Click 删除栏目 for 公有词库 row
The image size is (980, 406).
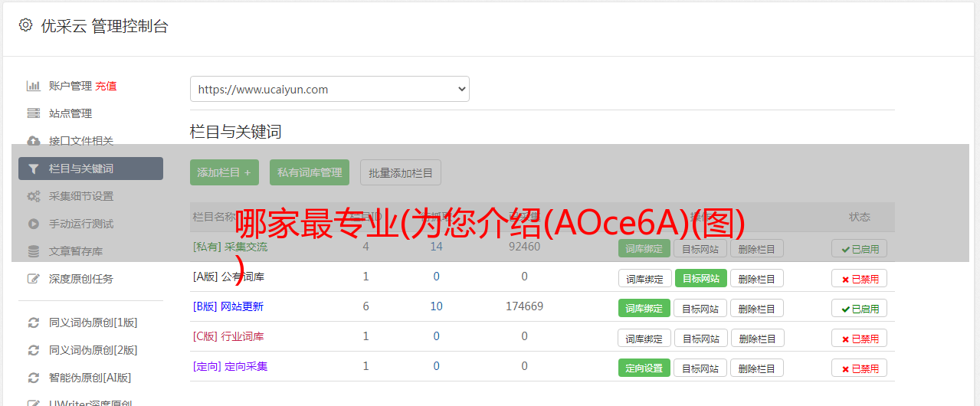(757, 279)
